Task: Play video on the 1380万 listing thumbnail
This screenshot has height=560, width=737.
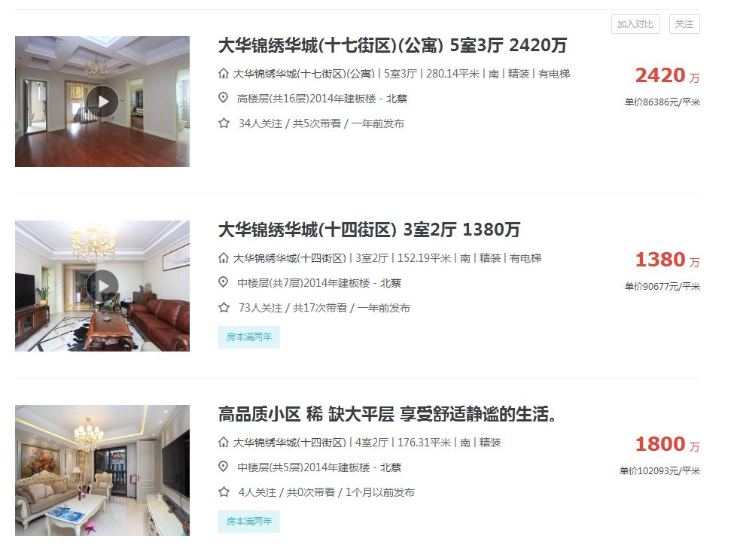Action: click(102, 285)
